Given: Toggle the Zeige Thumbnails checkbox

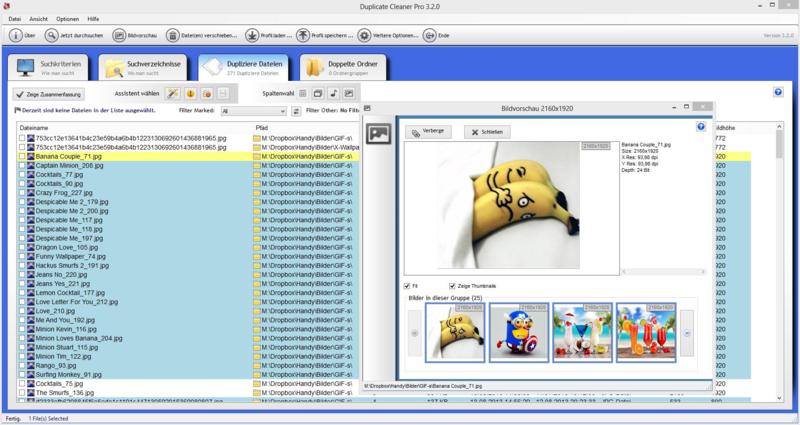Looking at the screenshot, I should (x=453, y=285).
